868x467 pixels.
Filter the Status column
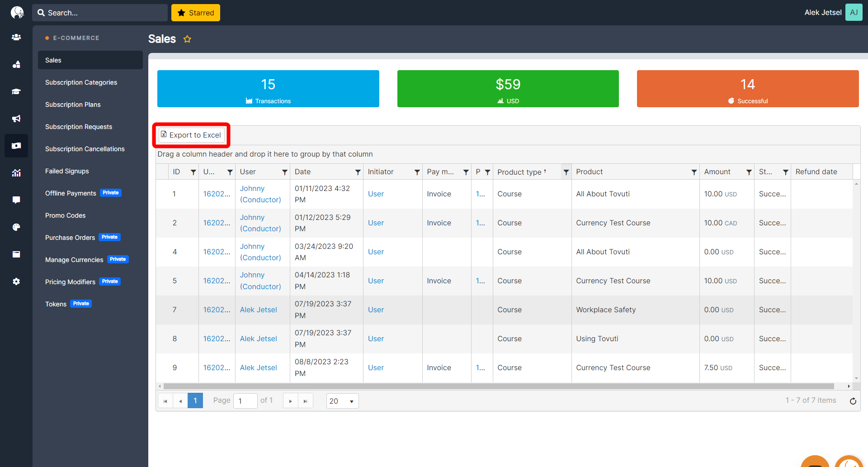(x=786, y=172)
